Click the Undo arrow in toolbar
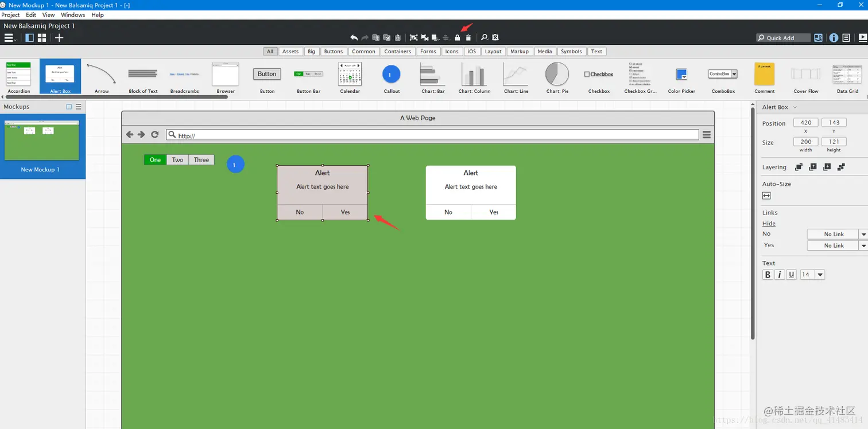 [354, 37]
